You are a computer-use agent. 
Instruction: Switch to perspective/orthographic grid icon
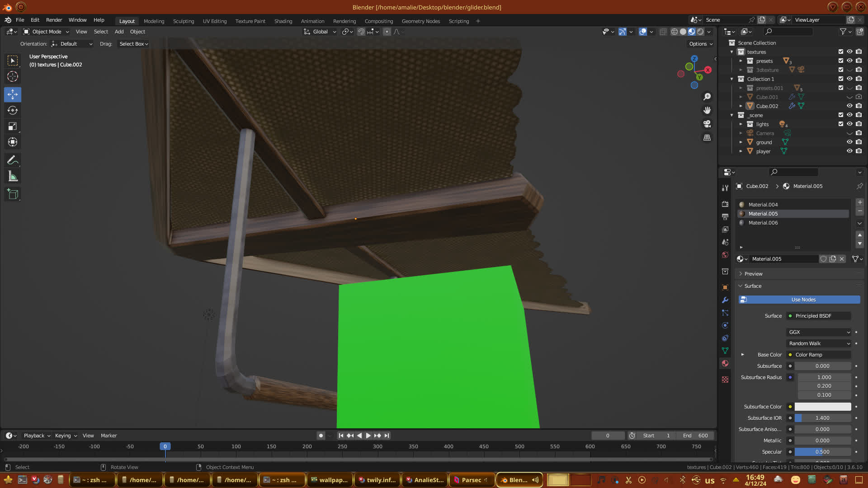click(x=707, y=138)
